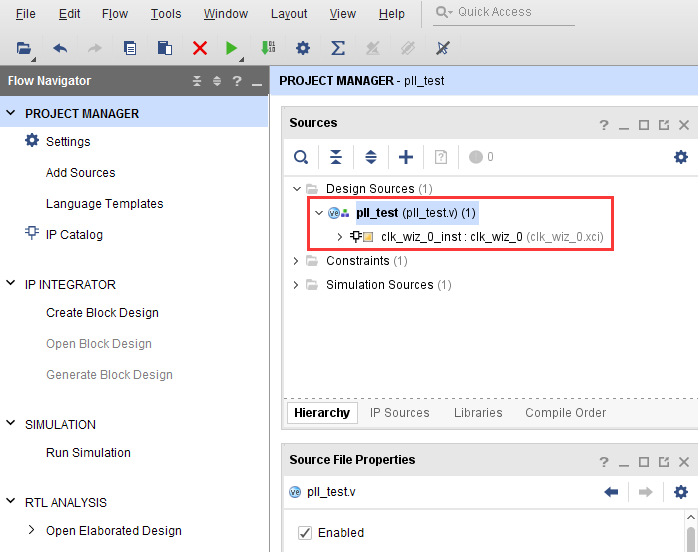Image resolution: width=698 pixels, height=552 pixels.
Task: Switch to the IP Sources tab
Action: coord(399,413)
